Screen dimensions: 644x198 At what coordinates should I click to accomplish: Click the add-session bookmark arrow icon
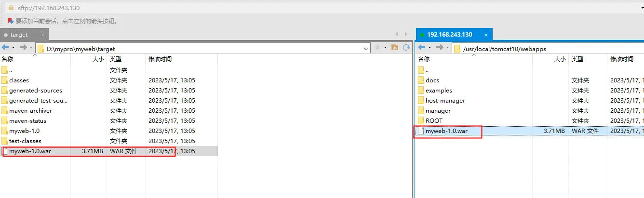pos(11,21)
